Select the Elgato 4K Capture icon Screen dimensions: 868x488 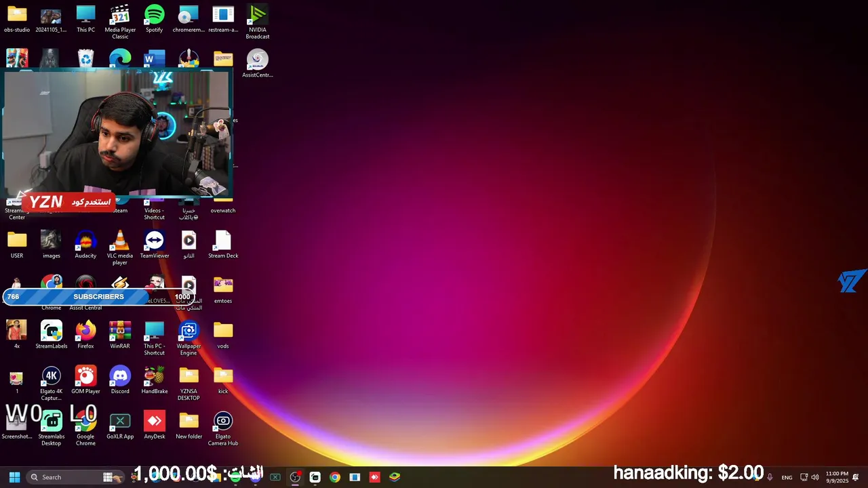coord(51,384)
